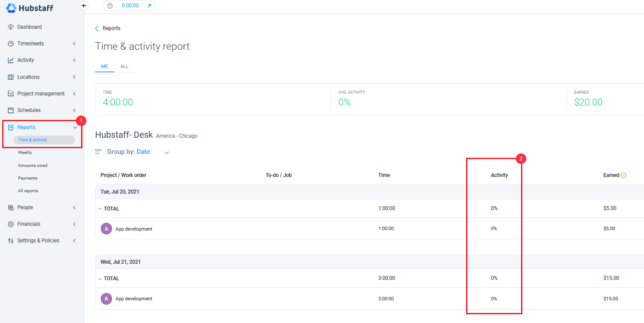
Task: Click the Settings & Policies sliders icon
Action: pyautogui.click(x=11, y=241)
